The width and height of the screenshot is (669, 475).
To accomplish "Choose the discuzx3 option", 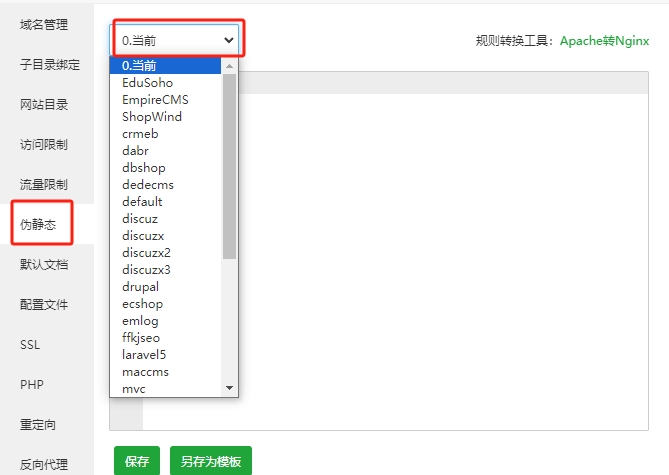I will coord(166,270).
